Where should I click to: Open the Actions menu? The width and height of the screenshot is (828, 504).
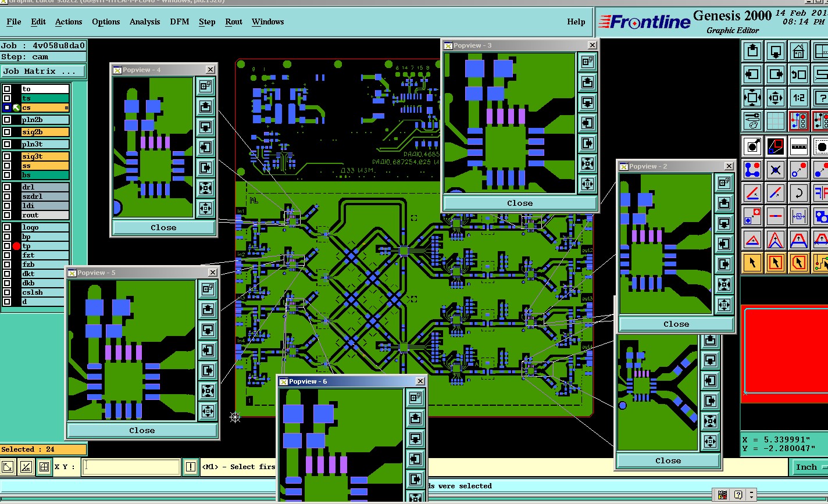(69, 22)
